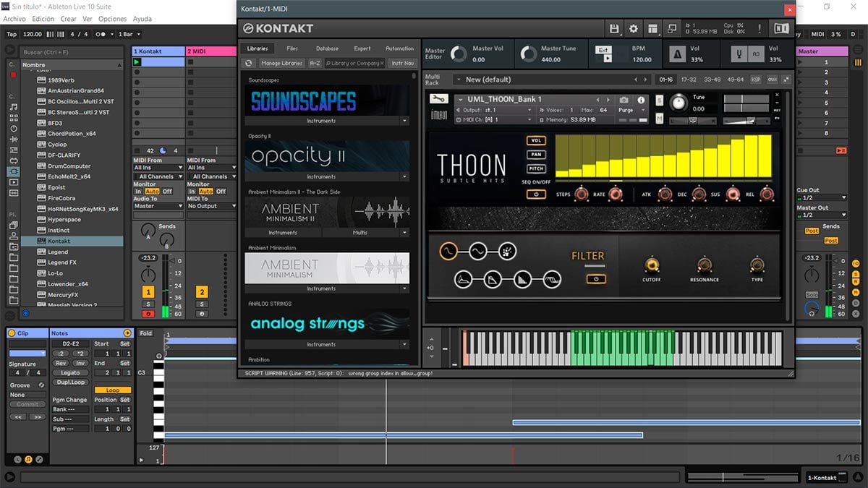868x488 pixels.
Task: Select the second envelope shape circle icon
Action: pyautogui.click(x=493, y=278)
